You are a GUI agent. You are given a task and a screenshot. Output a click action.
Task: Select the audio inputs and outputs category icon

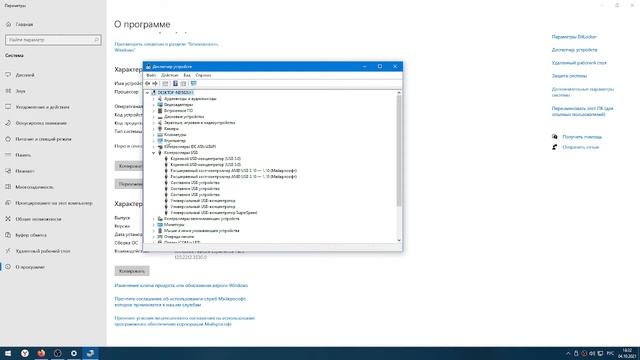[x=160, y=99]
